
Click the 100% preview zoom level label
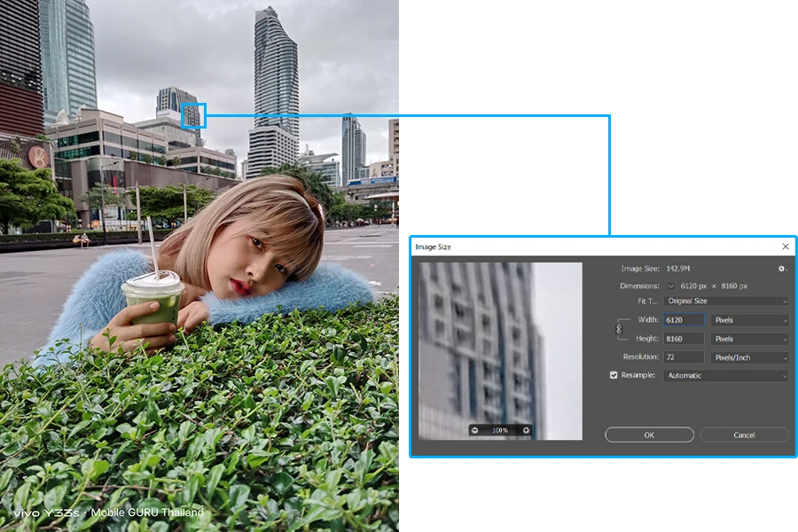click(x=500, y=430)
